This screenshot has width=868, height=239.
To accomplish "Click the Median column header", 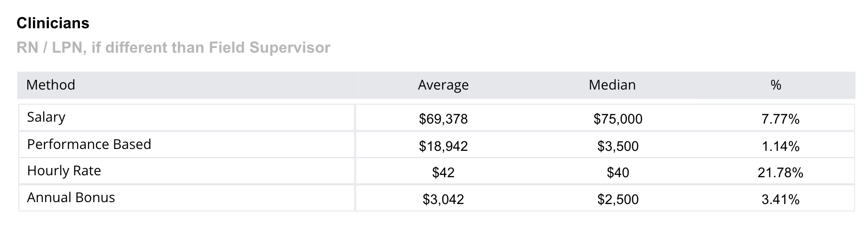I will point(612,85).
